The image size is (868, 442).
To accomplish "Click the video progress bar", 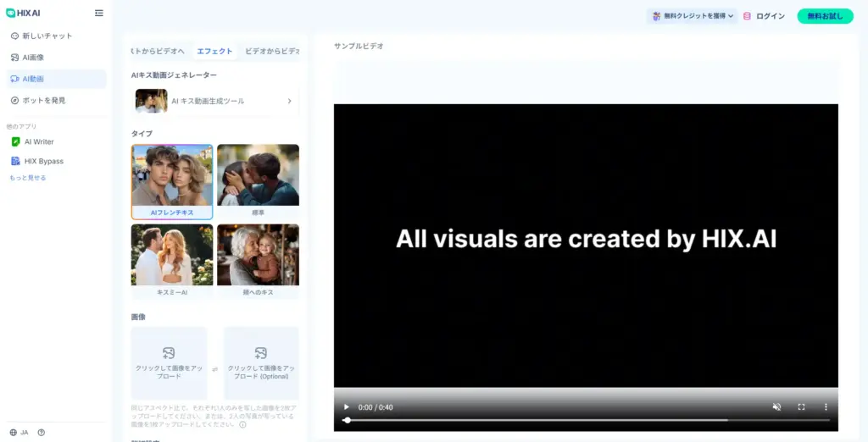I will point(588,421).
